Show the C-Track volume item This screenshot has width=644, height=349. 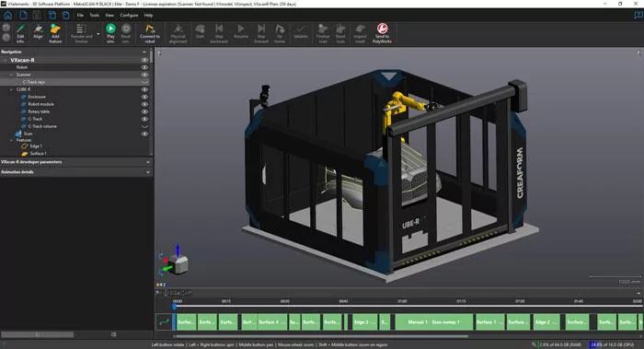point(144,126)
